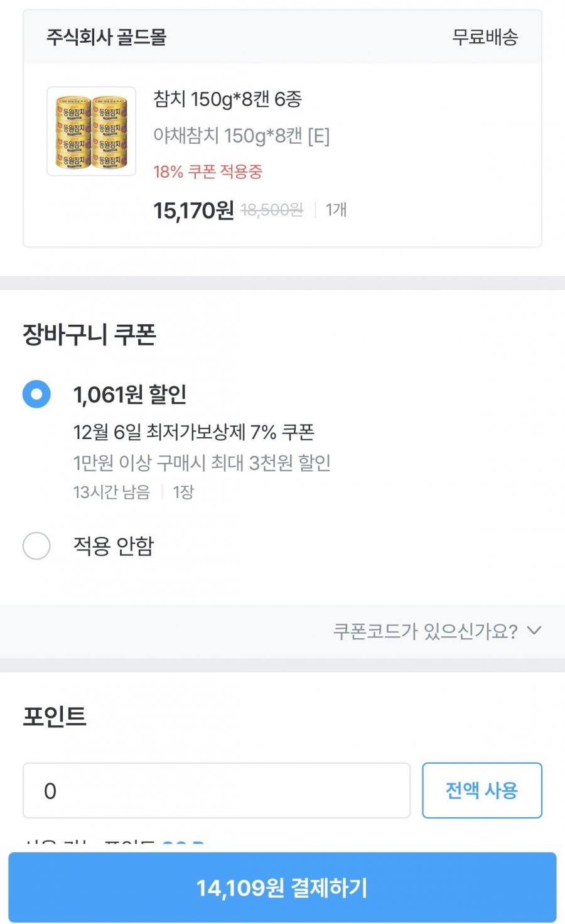This screenshot has width=565, height=924.
Task: Tap the 14,109원 결제하기 payment button
Action: click(x=282, y=887)
